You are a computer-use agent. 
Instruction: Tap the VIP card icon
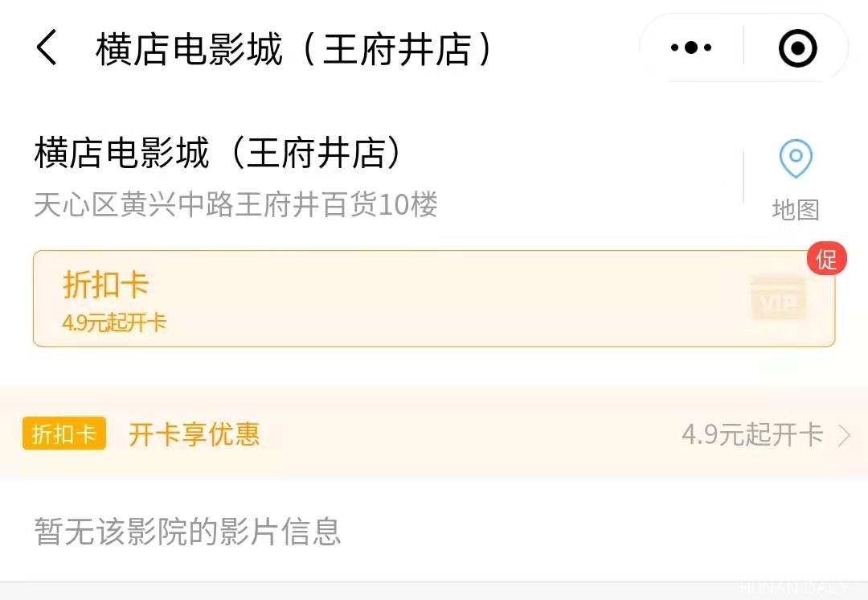[x=777, y=298]
